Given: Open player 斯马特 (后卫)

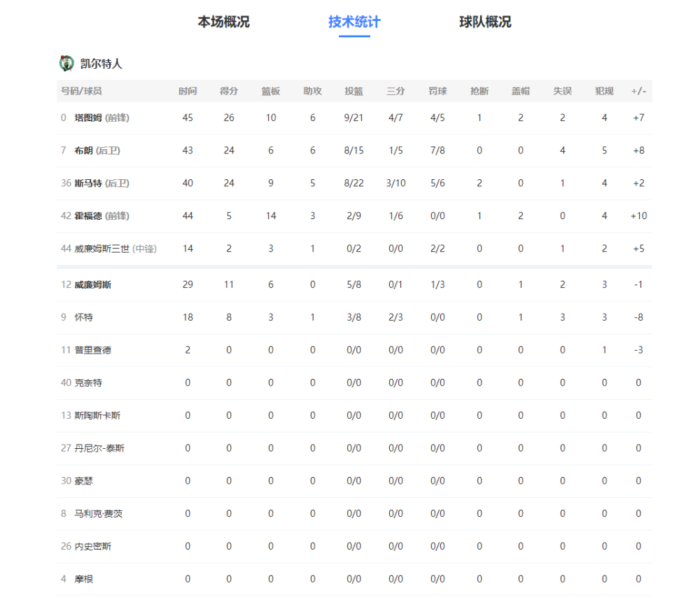Looking at the screenshot, I should pyautogui.click(x=101, y=183).
